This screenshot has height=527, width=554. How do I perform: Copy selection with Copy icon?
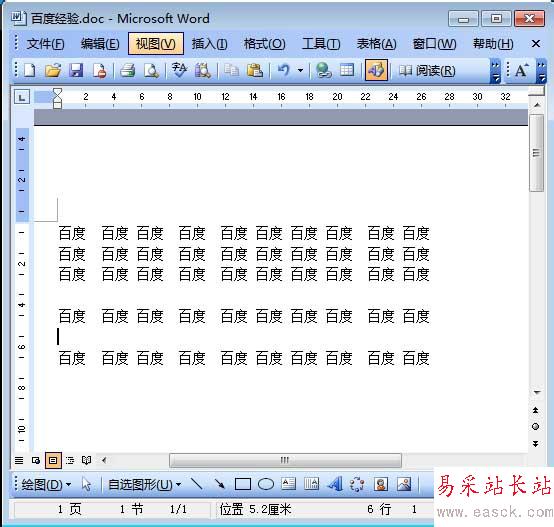(x=231, y=70)
